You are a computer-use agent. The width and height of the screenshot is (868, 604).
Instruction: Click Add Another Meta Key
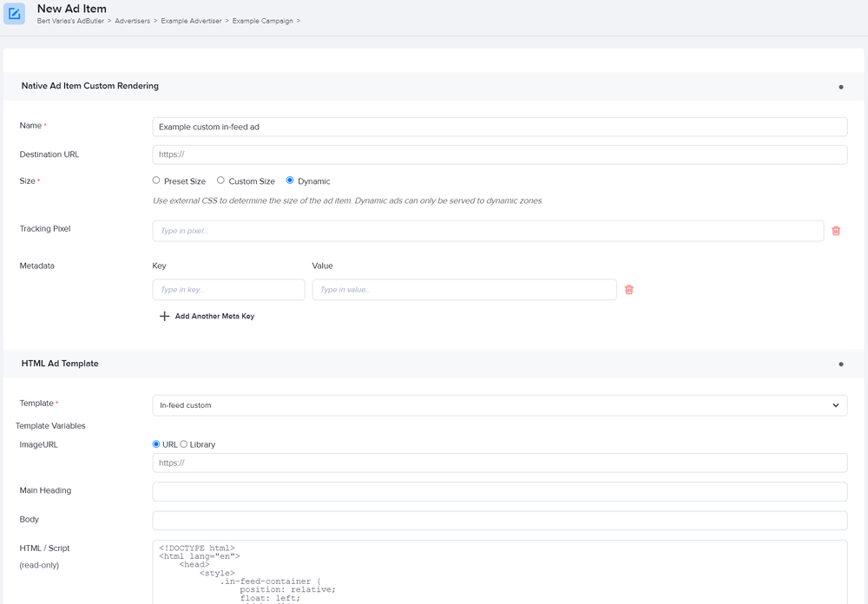(x=214, y=316)
